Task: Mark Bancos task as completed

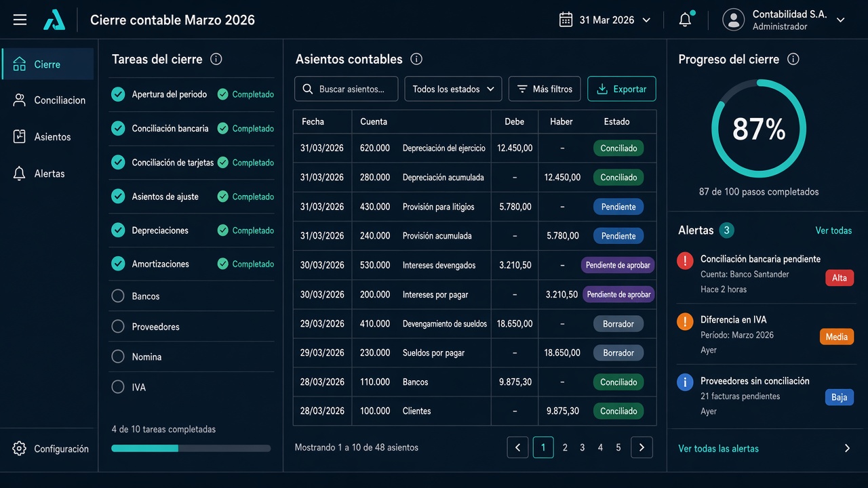Action: click(x=118, y=296)
